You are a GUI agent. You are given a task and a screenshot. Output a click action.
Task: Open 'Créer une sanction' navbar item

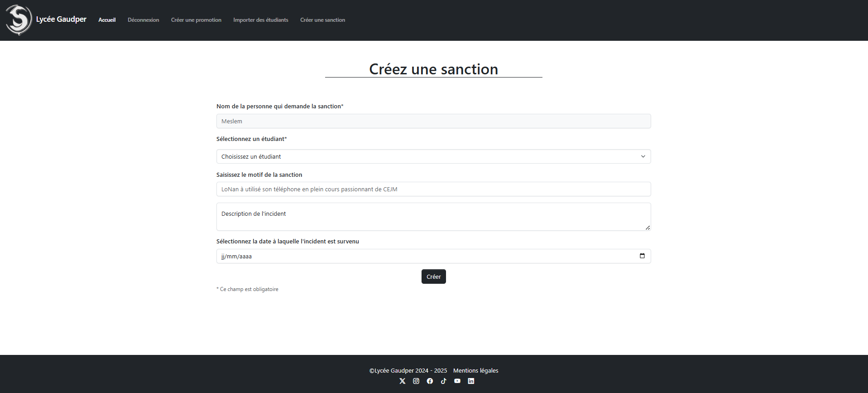pyautogui.click(x=322, y=20)
